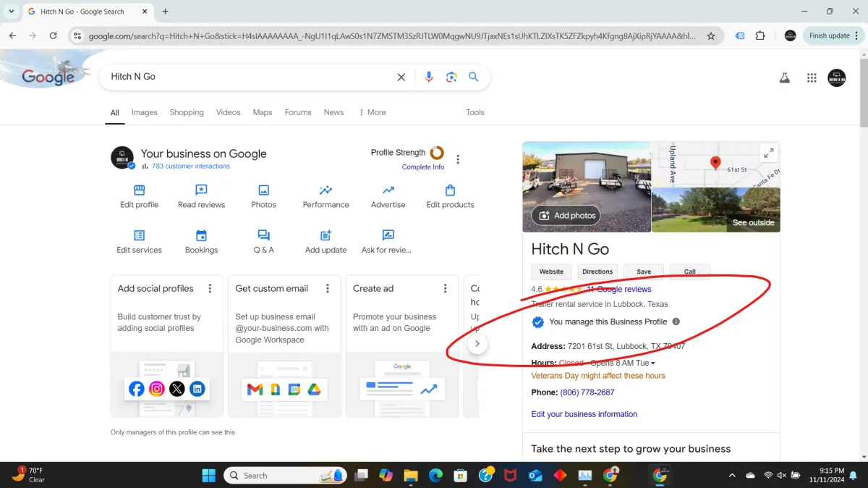Screen dimensions: 868x488
Task: Reload the current page
Action: click(x=53, y=35)
